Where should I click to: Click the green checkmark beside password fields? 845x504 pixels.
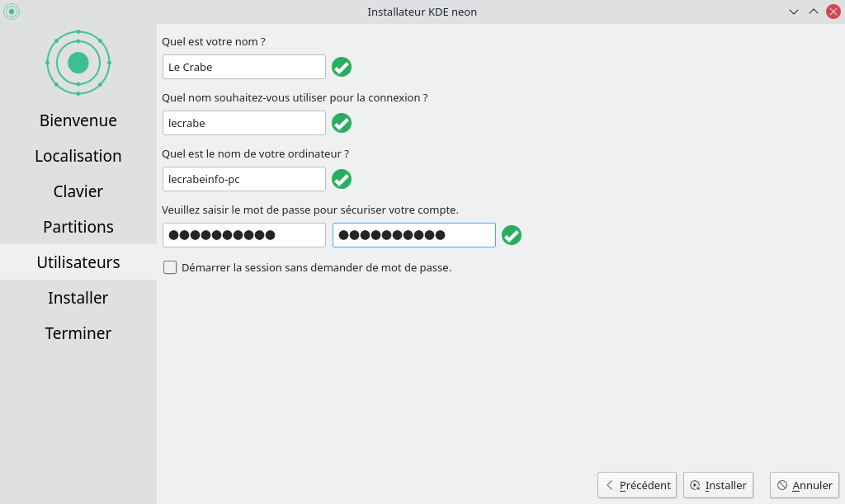point(512,235)
